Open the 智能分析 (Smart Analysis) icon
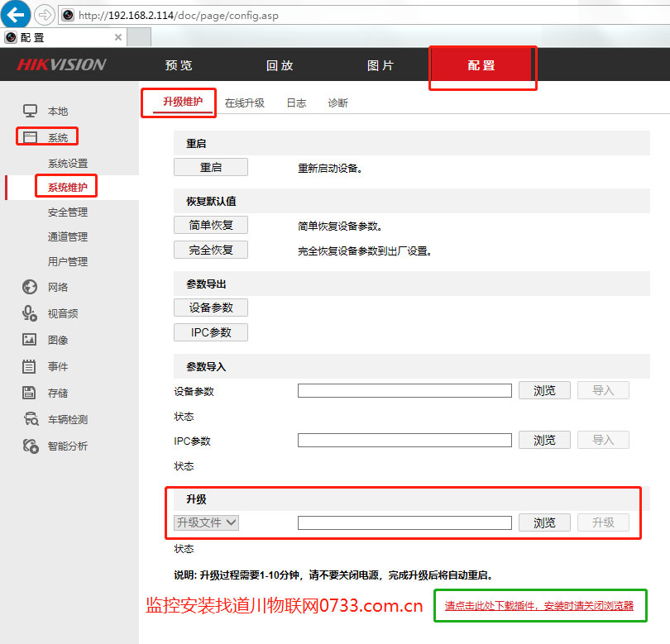Image resolution: width=670 pixels, height=644 pixels. (31, 446)
